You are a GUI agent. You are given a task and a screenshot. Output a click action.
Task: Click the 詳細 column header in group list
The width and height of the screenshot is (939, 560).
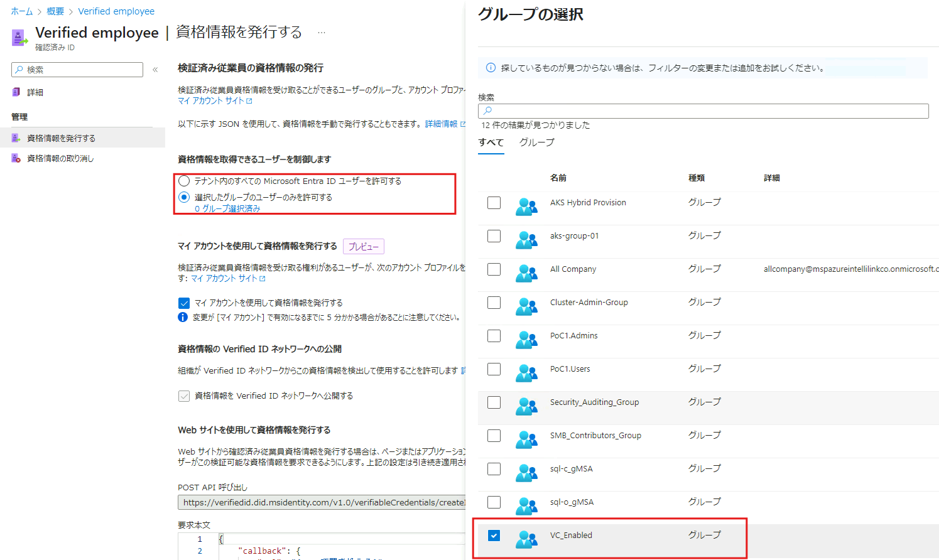pos(772,178)
